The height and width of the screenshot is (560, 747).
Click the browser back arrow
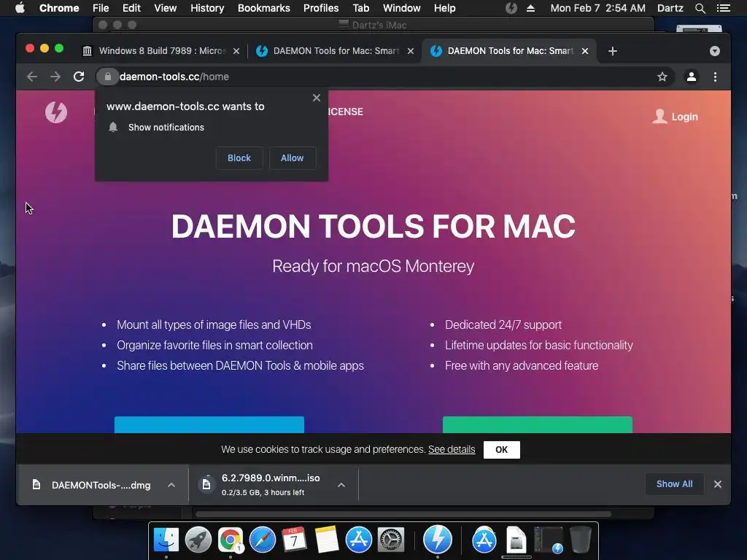pyautogui.click(x=32, y=77)
